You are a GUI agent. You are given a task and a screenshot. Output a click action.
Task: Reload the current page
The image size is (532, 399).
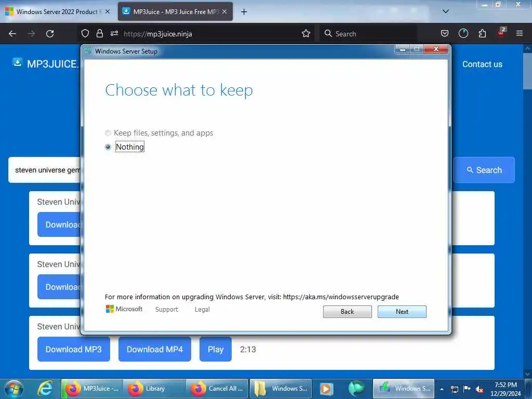point(50,34)
